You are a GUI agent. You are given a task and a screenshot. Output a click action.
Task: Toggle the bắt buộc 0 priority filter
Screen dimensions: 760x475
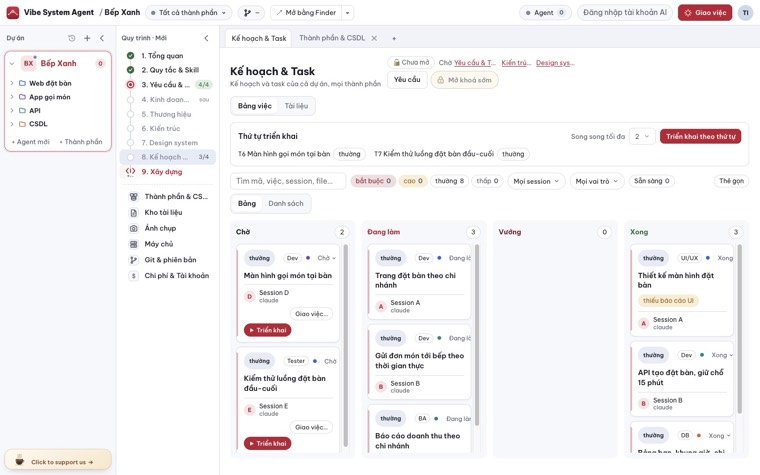point(373,181)
